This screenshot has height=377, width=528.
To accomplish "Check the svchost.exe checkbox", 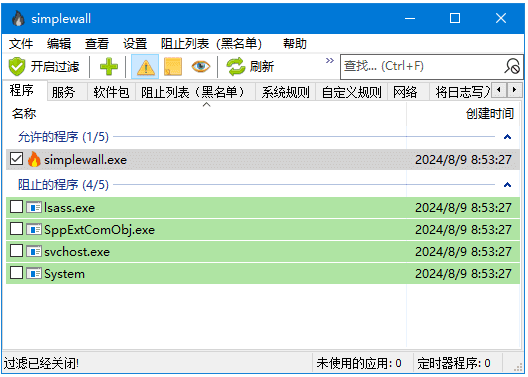I will [16, 251].
